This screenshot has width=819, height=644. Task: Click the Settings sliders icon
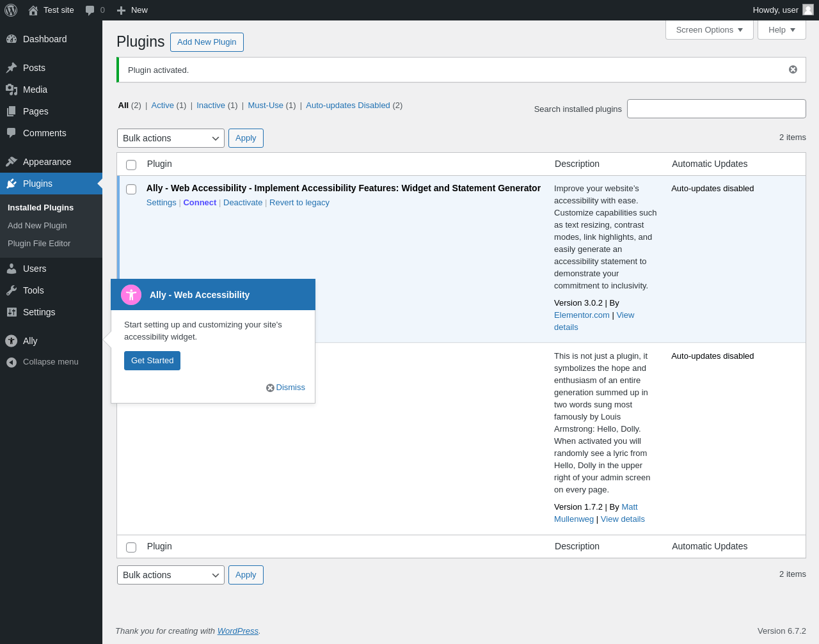(12, 312)
